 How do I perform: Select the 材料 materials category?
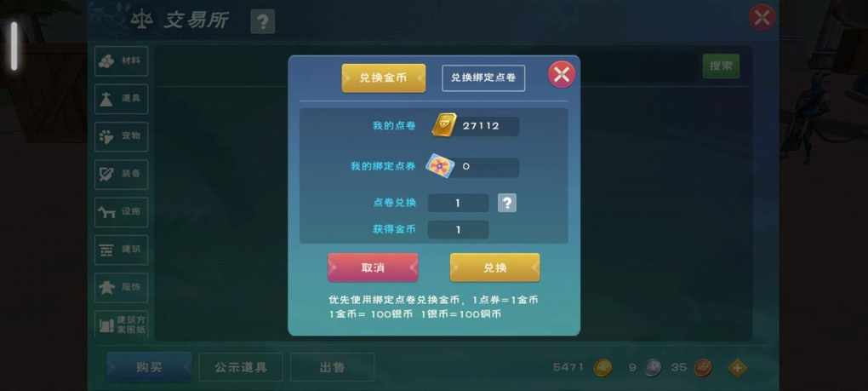(121, 61)
